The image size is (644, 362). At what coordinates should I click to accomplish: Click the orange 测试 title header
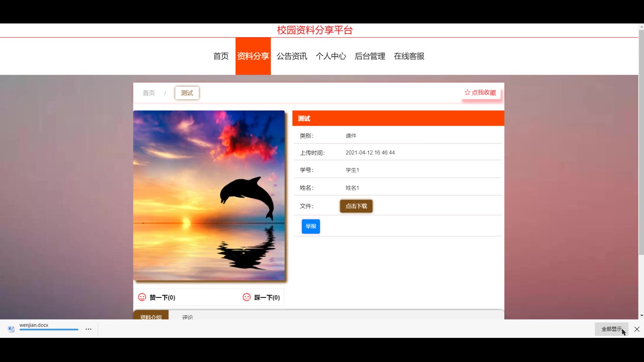(x=398, y=118)
